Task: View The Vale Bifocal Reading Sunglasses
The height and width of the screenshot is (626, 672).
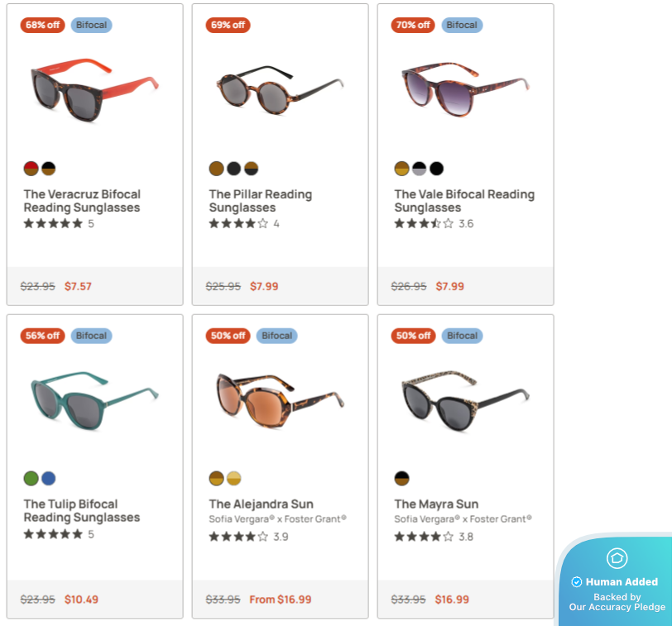Action: [464, 201]
